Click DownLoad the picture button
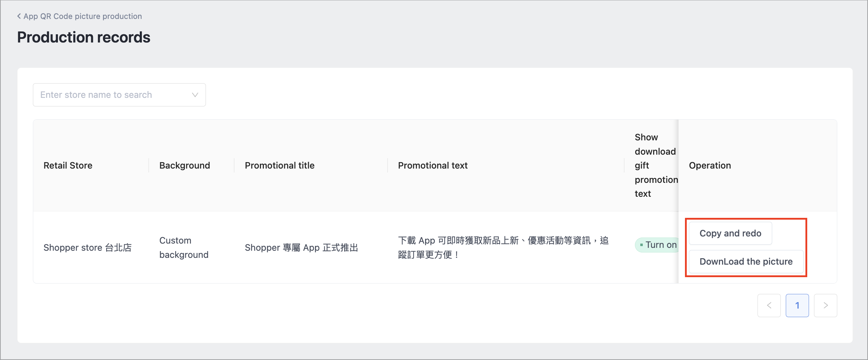 click(x=746, y=261)
